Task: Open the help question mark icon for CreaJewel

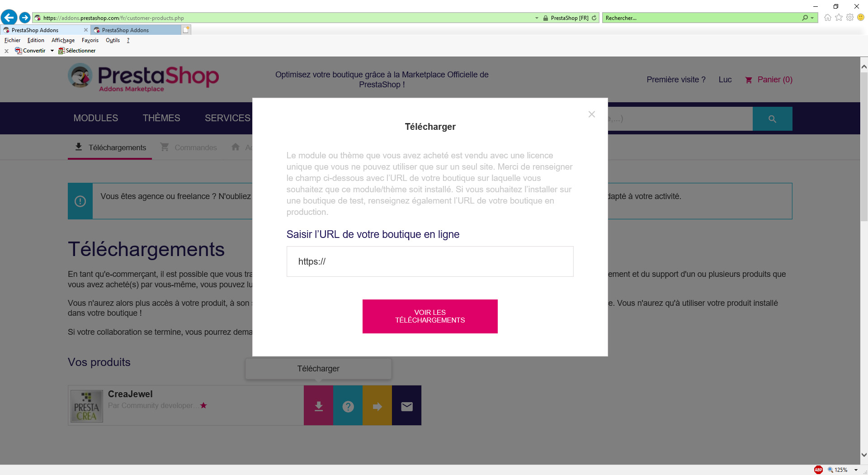Action: [348, 406]
